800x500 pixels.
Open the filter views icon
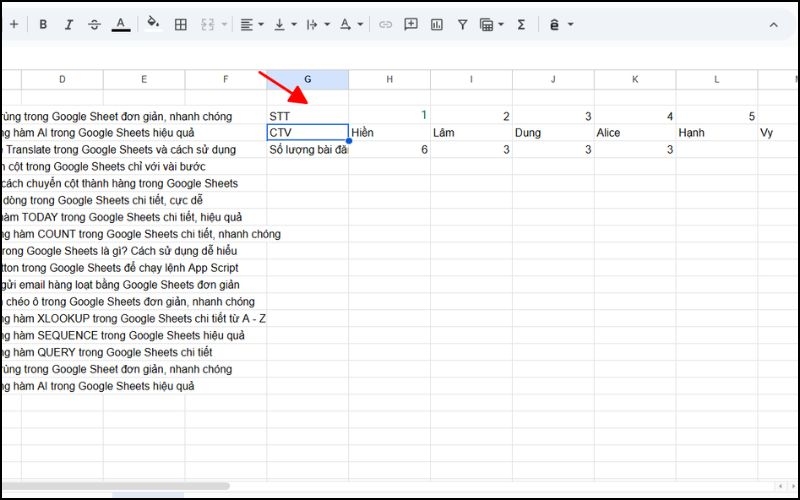(x=490, y=25)
